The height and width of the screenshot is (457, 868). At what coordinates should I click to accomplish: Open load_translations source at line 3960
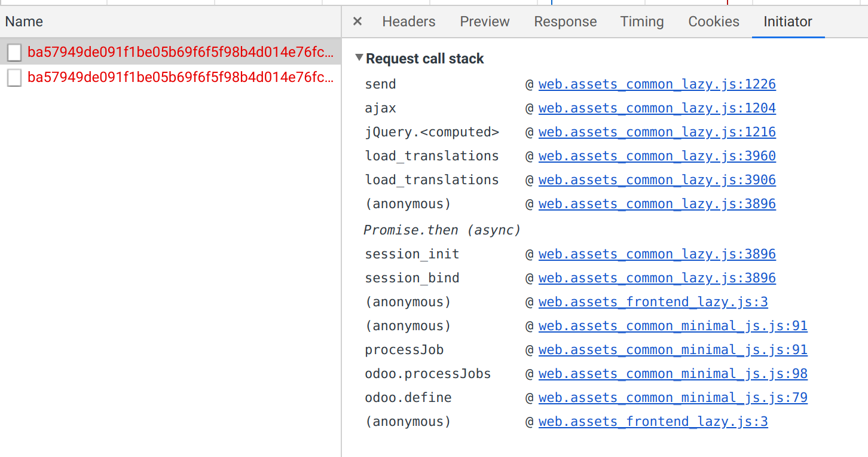(657, 156)
